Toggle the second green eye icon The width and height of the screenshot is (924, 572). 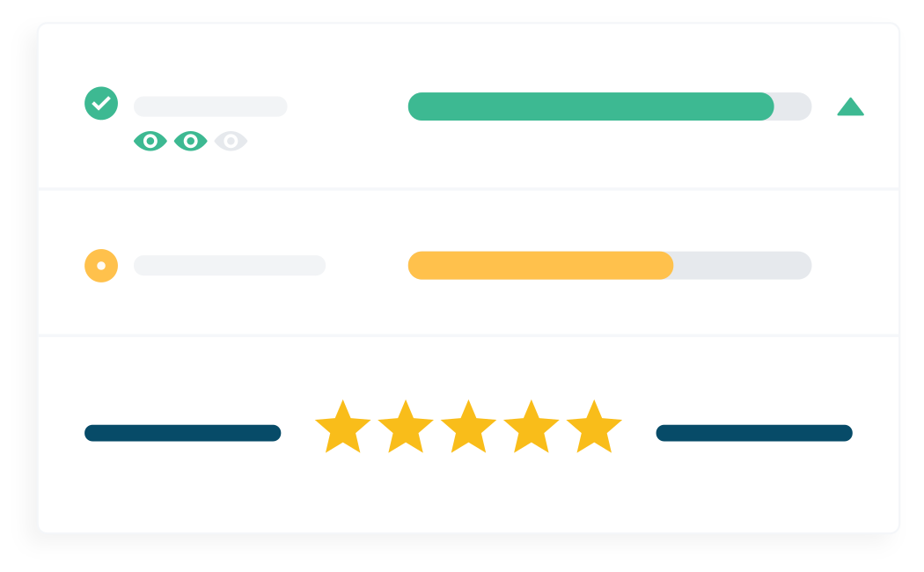tap(190, 141)
